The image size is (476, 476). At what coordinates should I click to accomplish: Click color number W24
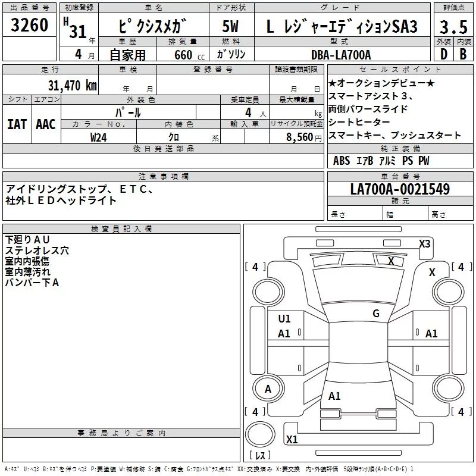pos(99,137)
